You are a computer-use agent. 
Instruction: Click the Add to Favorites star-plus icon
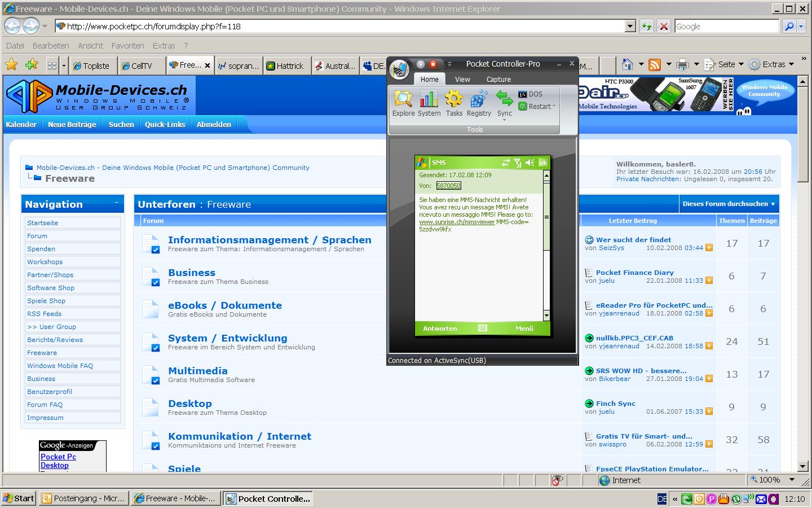click(x=32, y=65)
